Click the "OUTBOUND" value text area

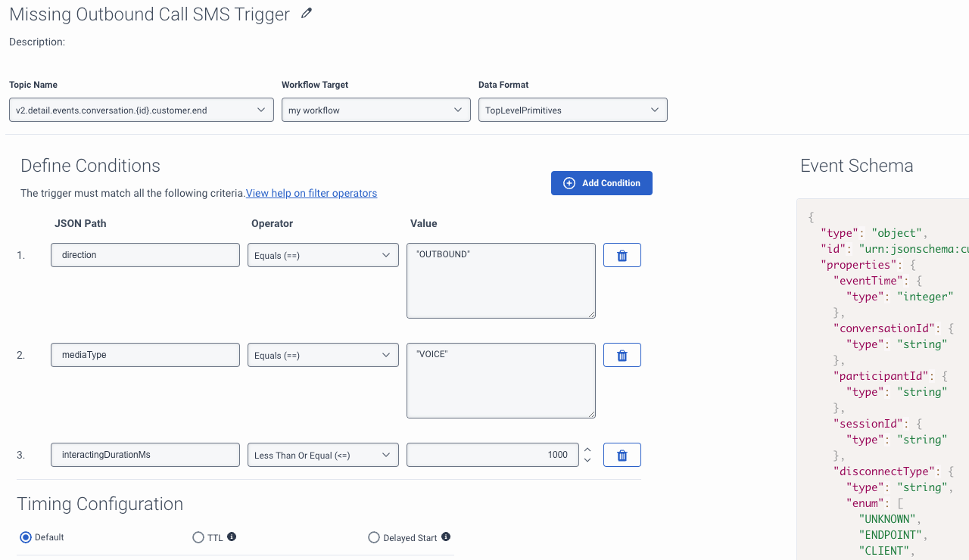(500, 281)
